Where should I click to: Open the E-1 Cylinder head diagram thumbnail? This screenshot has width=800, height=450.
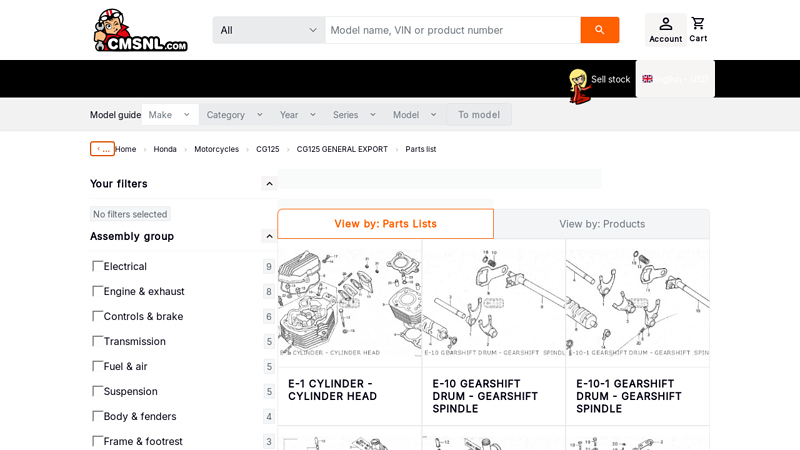click(x=349, y=303)
